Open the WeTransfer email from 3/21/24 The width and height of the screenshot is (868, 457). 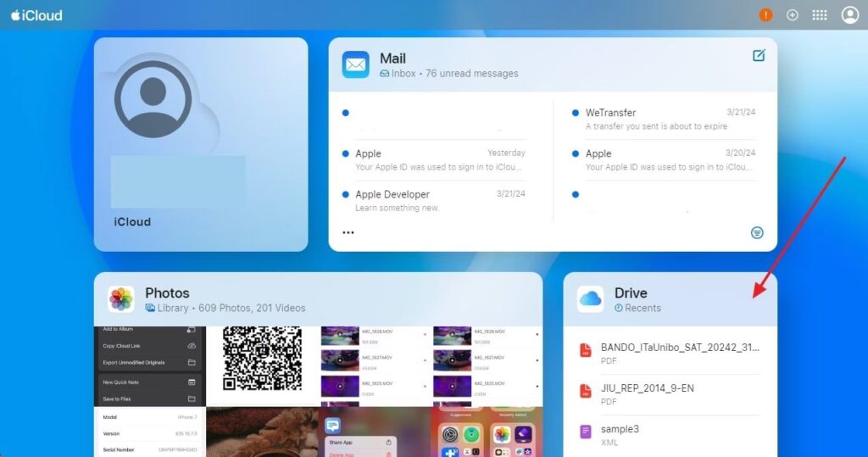pyautogui.click(x=661, y=120)
